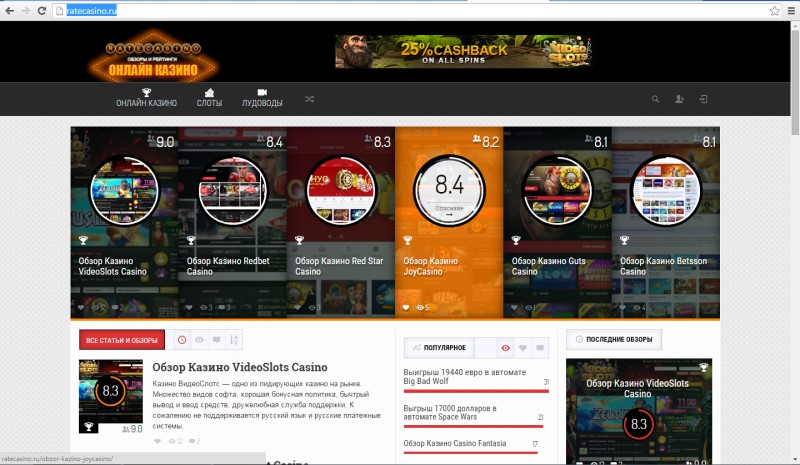This screenshot has width=800, height=465.
Task: Open Выигрыш 19440 евро Big Bad Wolf
Action: (x=465, y=377)
